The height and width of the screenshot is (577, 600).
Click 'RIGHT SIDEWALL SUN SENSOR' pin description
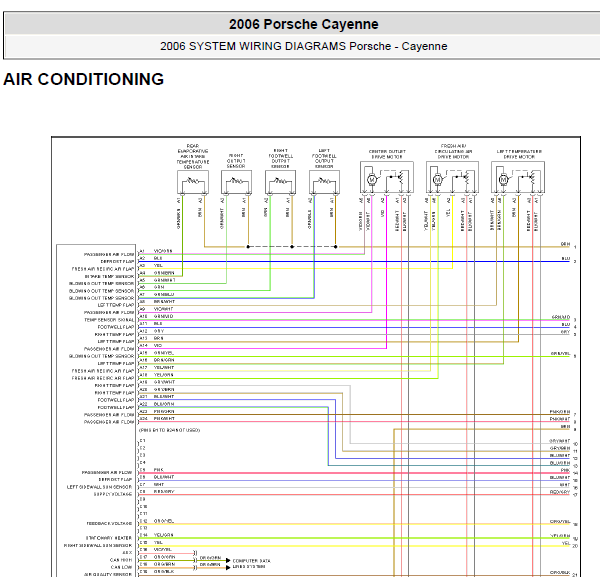[98, 545]
